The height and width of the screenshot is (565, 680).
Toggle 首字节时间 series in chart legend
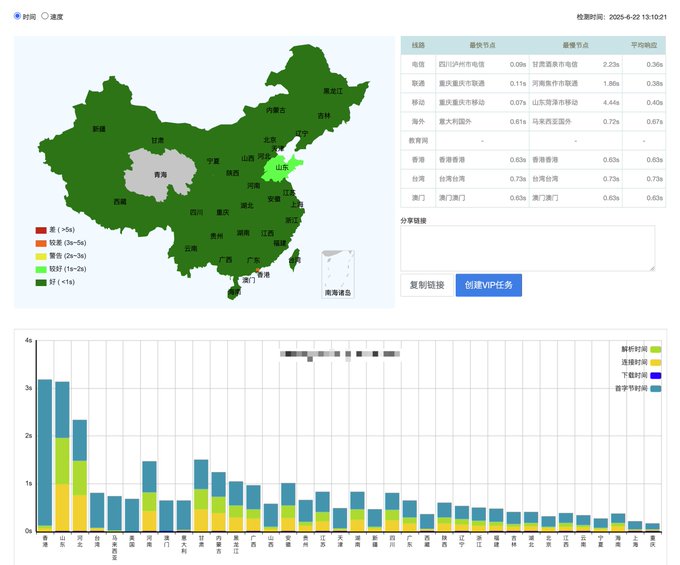pos(655,388)
